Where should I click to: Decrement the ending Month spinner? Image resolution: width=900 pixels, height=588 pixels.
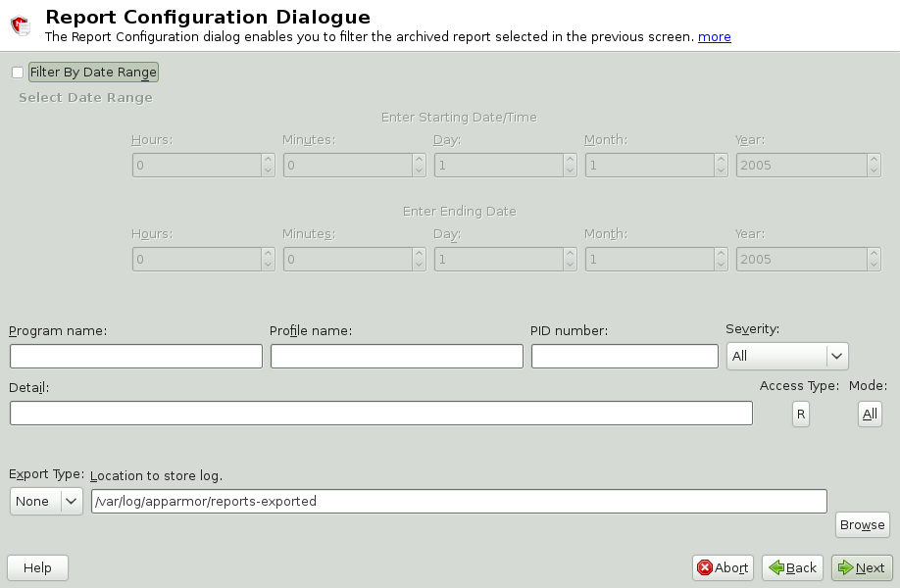(721, 264)
